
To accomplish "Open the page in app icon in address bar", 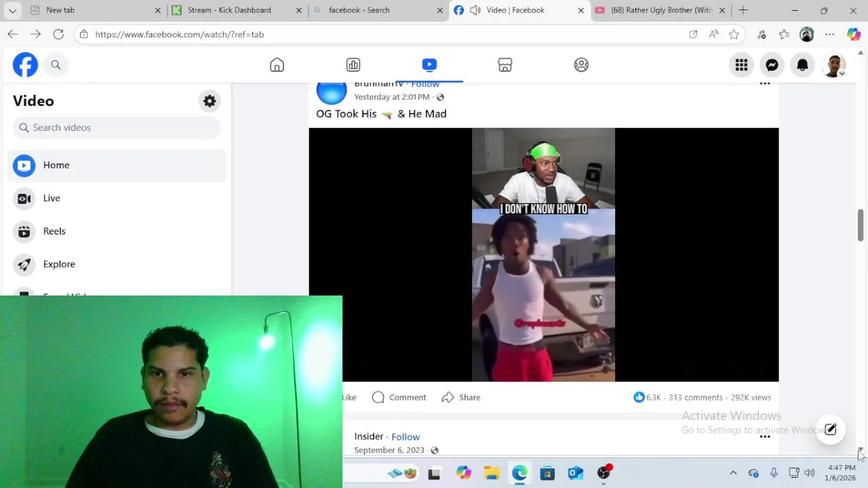I will pos(693,35).
